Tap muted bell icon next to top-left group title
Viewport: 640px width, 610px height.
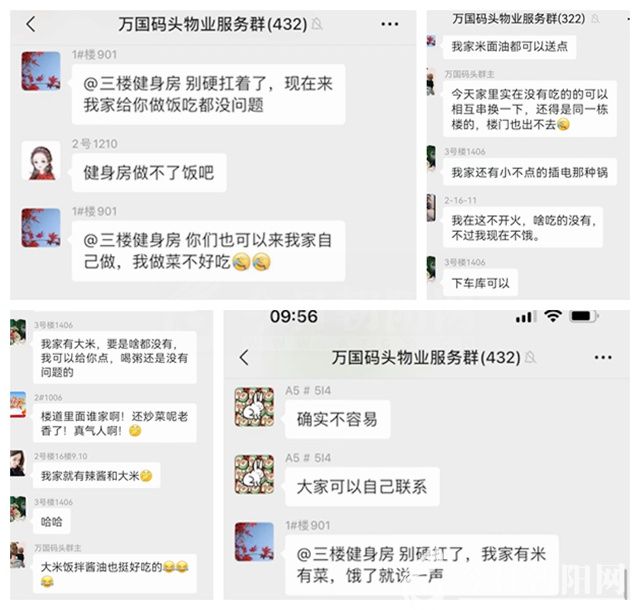[x=317, y=24]
